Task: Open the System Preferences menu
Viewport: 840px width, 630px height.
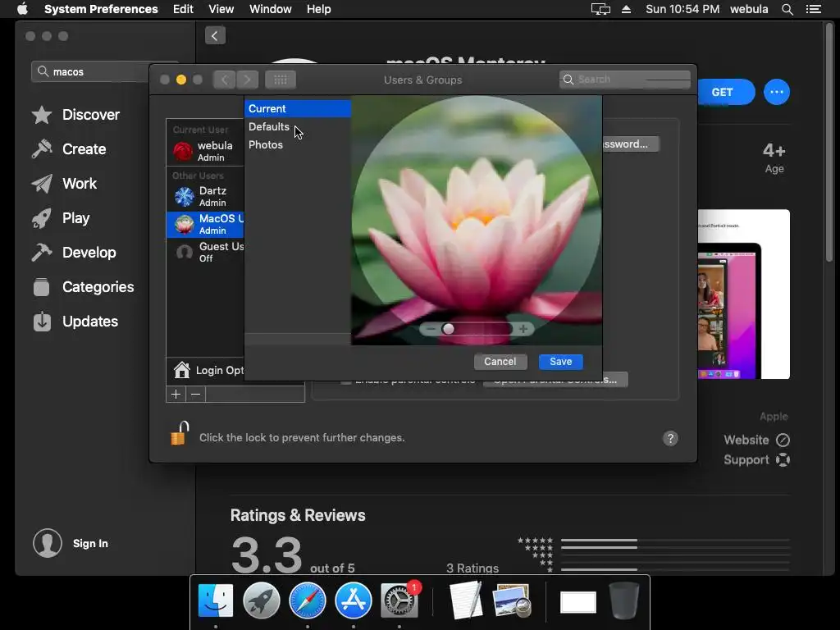Action: [101, 9]
